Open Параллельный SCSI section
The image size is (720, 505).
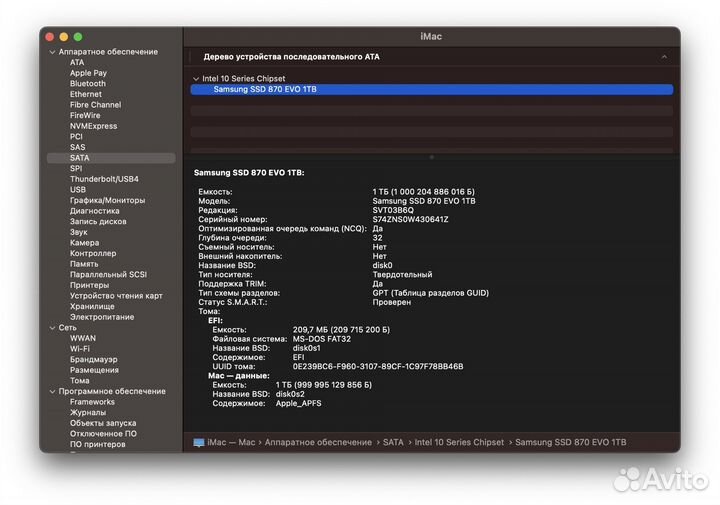[108, 275]
